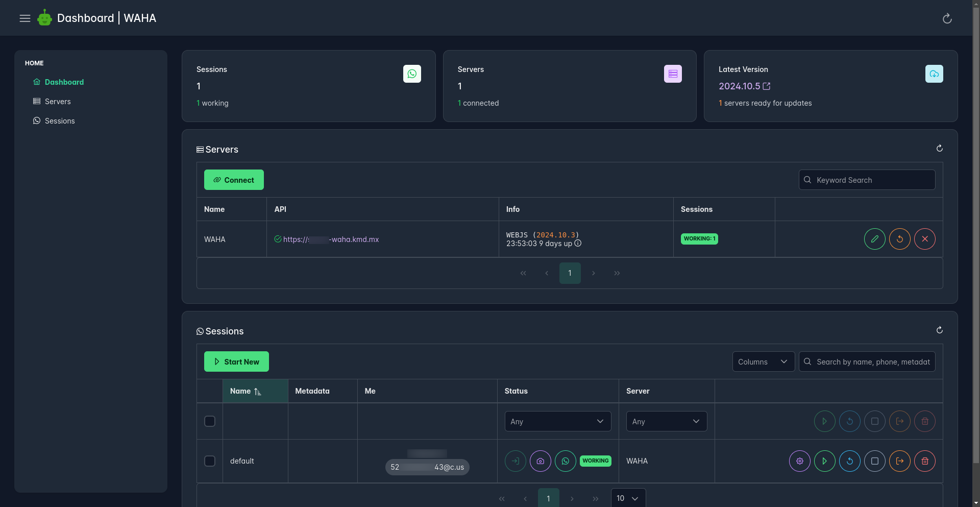Open the Server filter Any dropdown
The width and height of the screenshot is (980, 507).
[666, 421]
